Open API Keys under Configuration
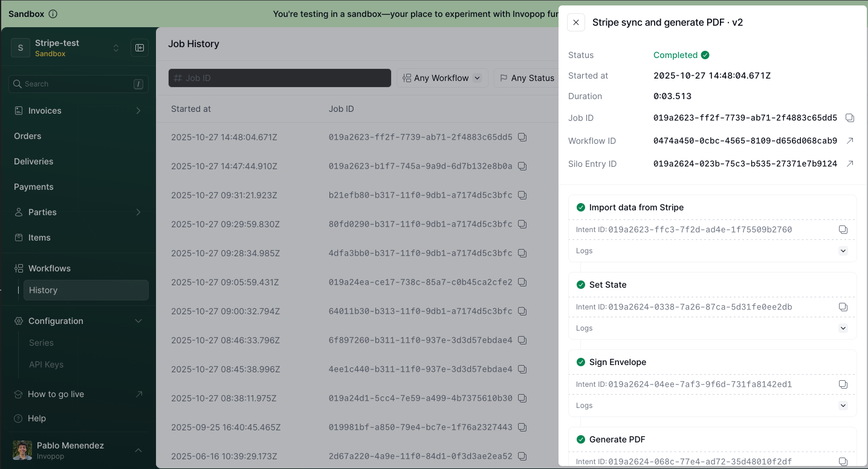 coord(46,364)
